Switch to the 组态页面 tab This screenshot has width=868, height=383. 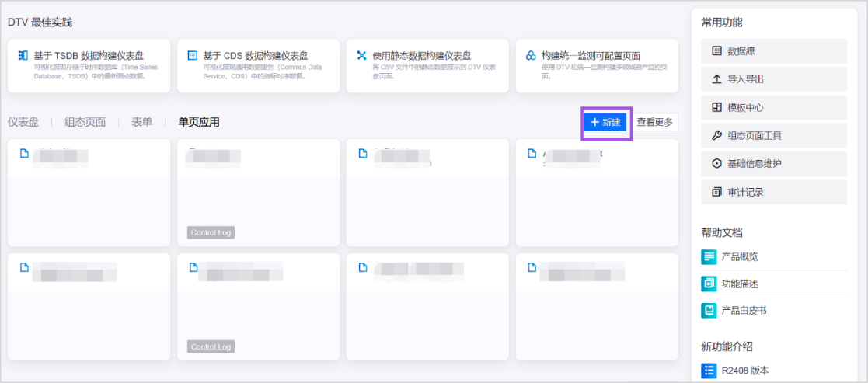[x=85, y=122]
